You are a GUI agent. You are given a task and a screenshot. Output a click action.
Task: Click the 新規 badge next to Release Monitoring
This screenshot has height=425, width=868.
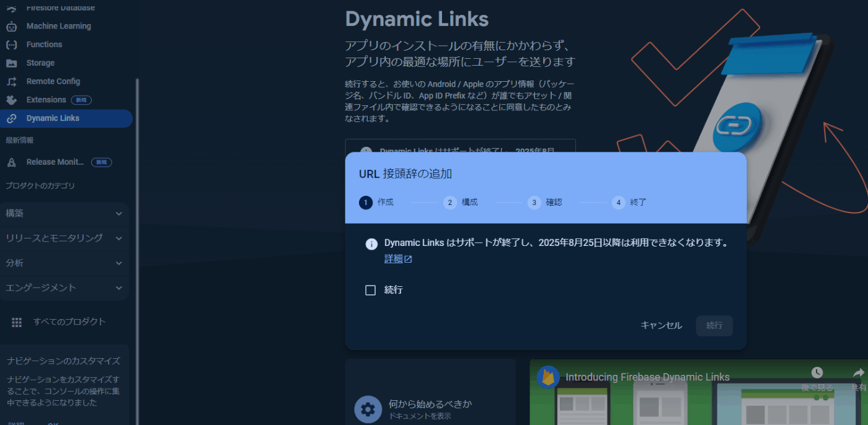click(102, 162)
